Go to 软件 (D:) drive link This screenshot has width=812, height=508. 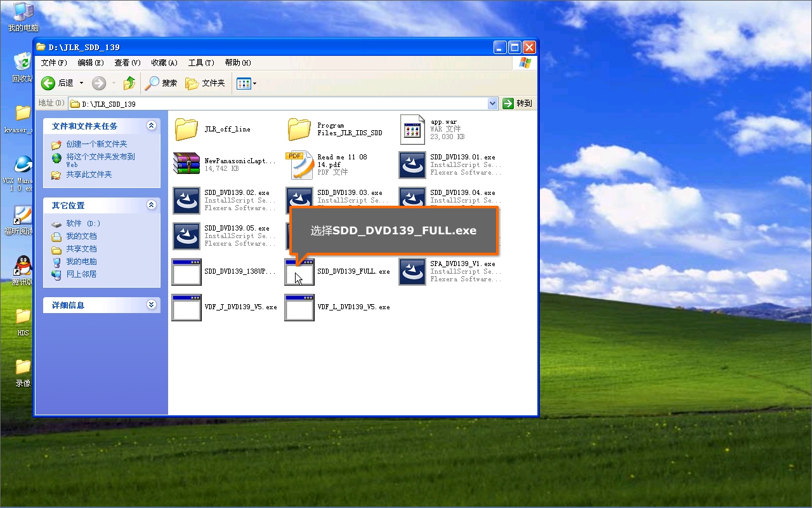(83, 224)
